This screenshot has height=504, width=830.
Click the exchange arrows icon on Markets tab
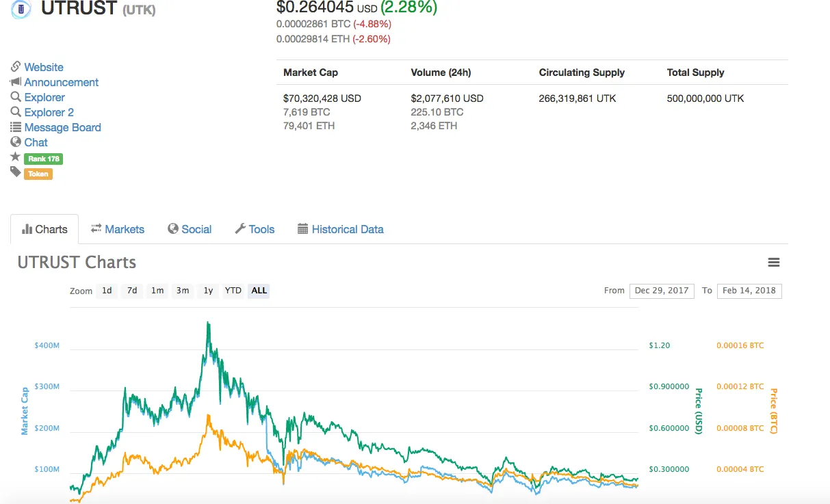(96, 228)
